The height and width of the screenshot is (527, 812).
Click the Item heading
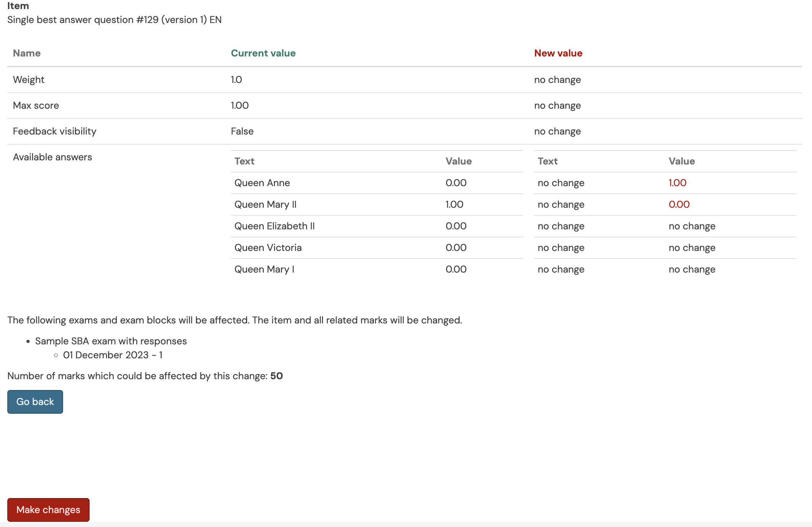tap(18, 6)
